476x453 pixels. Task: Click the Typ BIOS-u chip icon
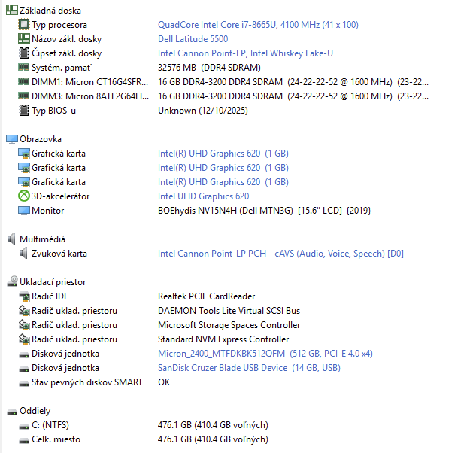pos(24,110)
